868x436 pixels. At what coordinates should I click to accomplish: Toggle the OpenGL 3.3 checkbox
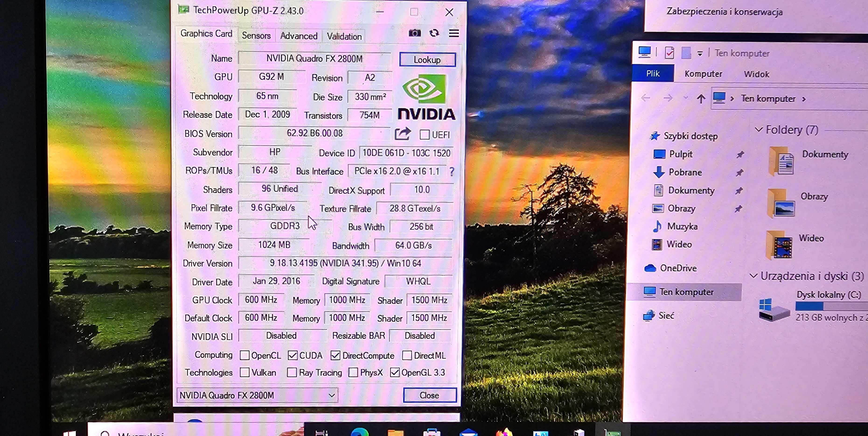(x=394, y=372)
